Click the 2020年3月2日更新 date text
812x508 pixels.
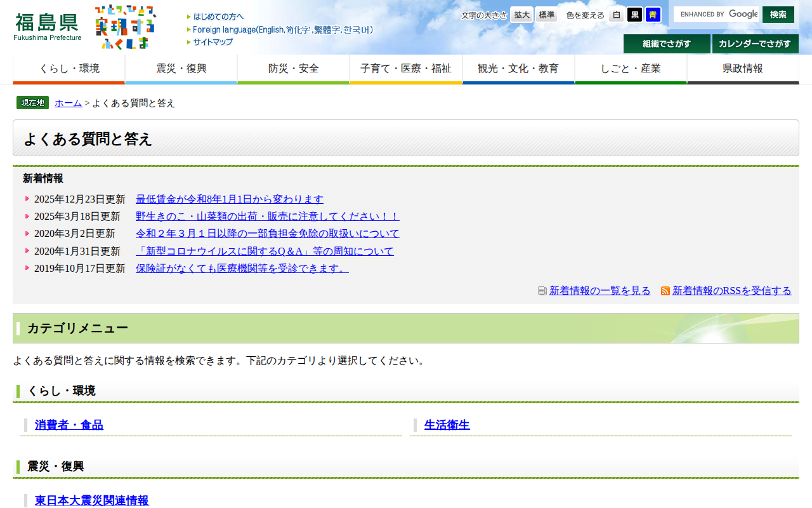75,233
